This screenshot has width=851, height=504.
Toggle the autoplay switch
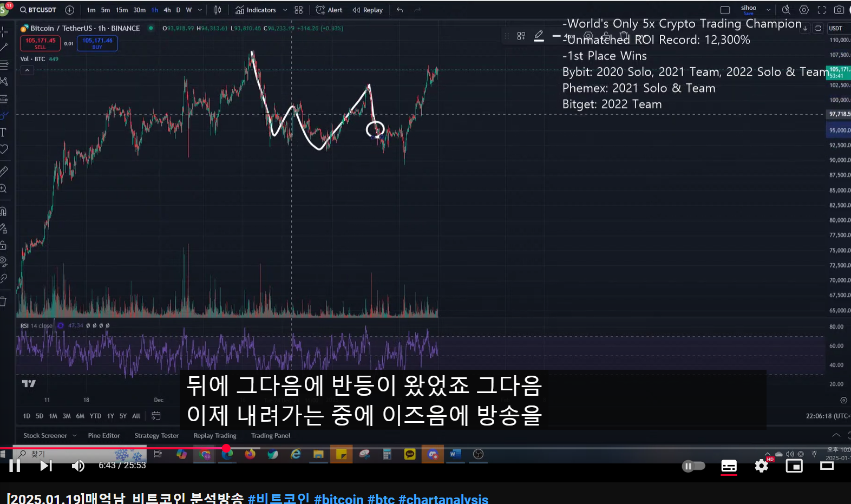point(693,466)
